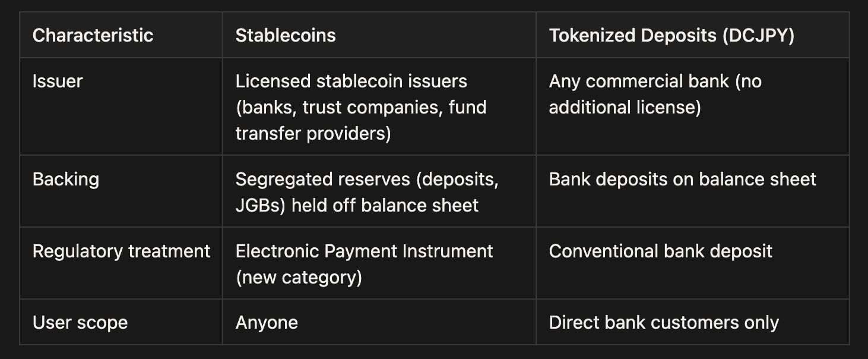Screen dimensions: 868x359
Task: Select Bank deposits on balance sheet cell
Action: [682, 179]
